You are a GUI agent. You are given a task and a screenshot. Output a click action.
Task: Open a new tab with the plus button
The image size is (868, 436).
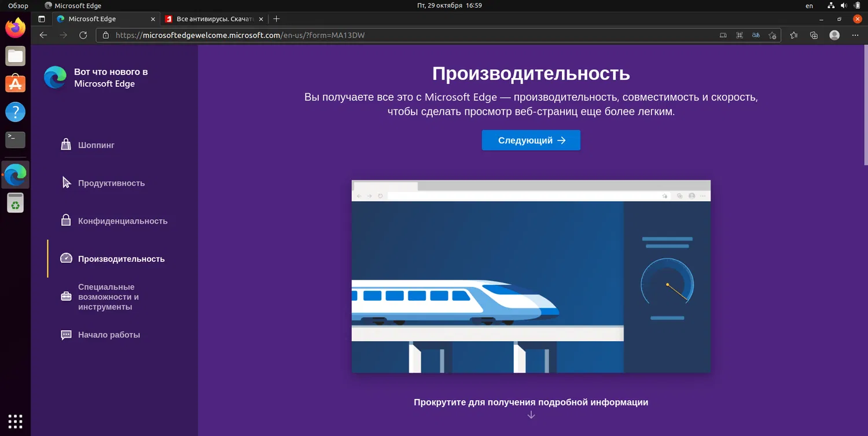pos(276,19)
